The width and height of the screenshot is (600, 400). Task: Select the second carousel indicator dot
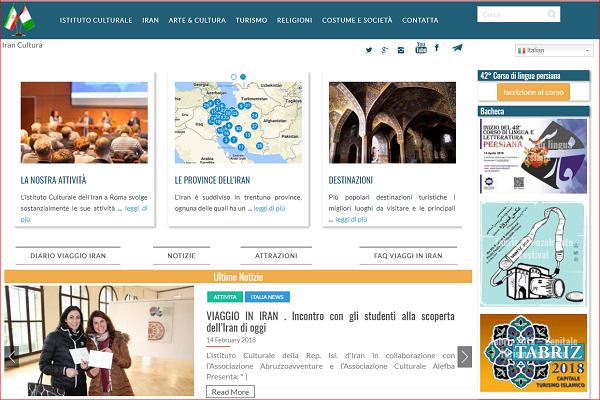point(243,76)
